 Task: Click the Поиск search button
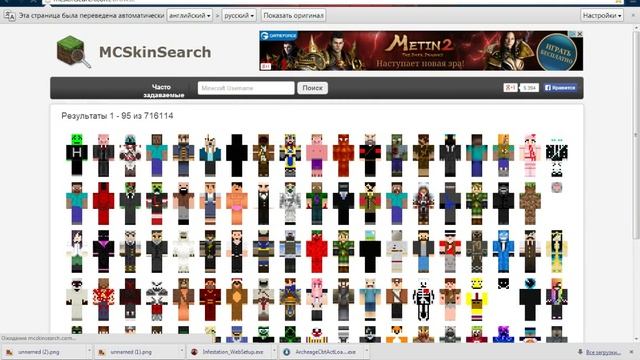(x=312, y=88)
